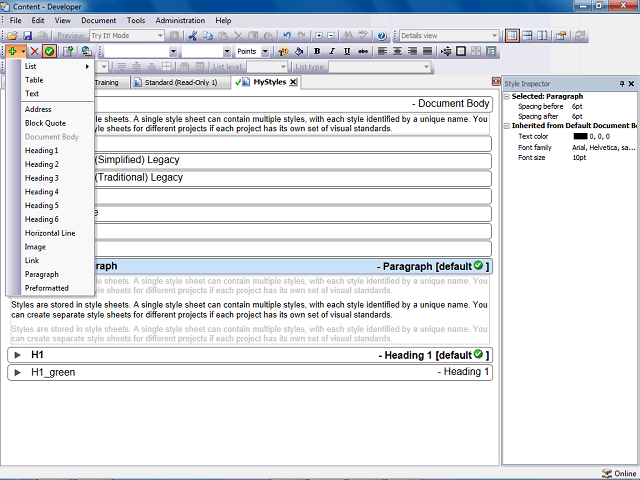The image size is (640, 480).
Task: Open the font size dropdown
Action: (x=227, y=51)
